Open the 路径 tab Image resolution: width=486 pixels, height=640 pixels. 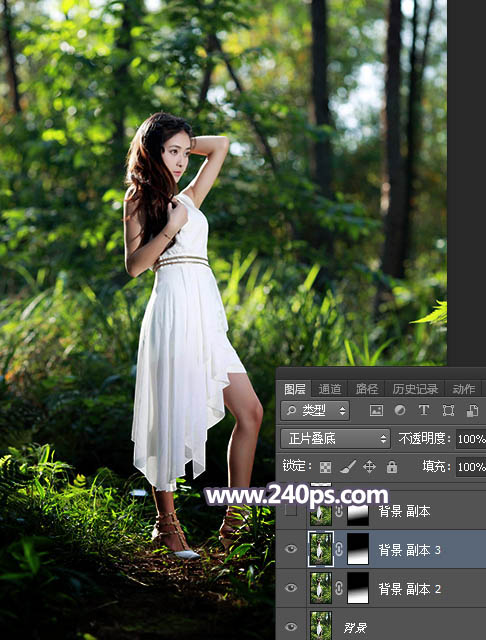coord(366,389)
